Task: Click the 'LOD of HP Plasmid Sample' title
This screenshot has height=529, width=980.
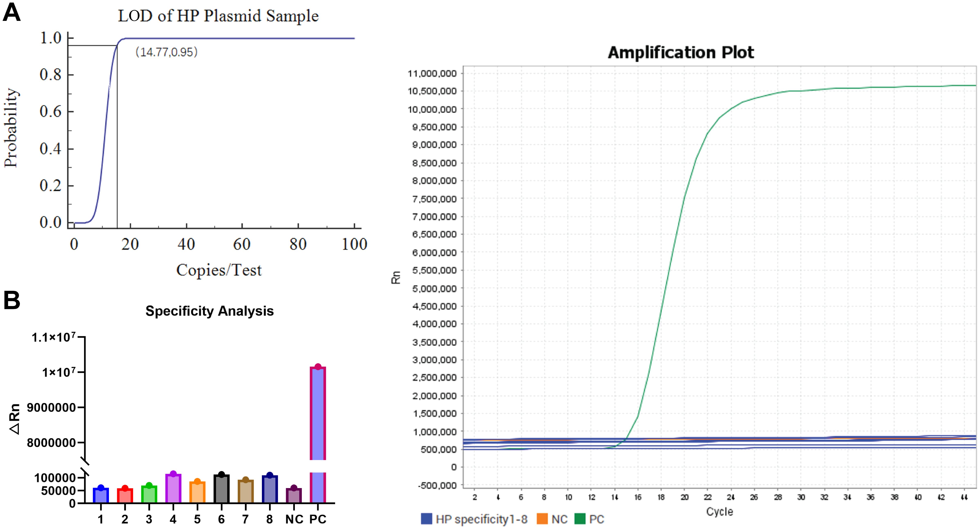Action: pyautogui.click(x=218, y=16)
